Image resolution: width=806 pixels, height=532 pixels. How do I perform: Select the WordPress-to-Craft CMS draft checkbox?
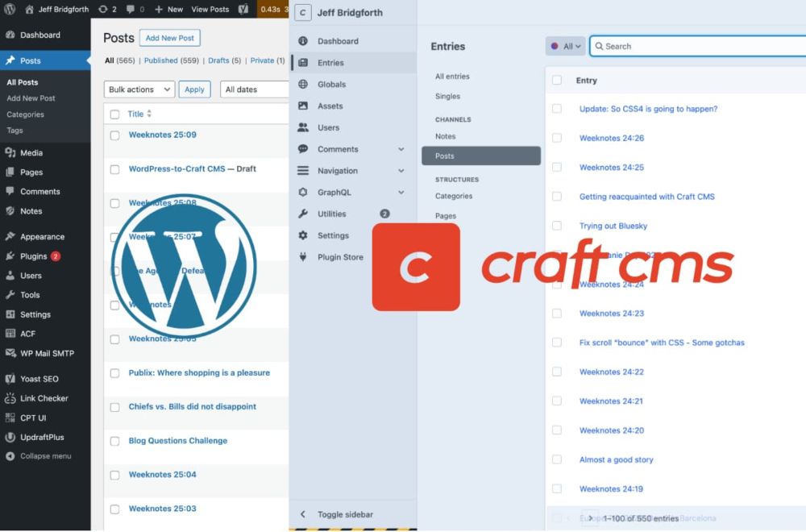pos(114,169)
